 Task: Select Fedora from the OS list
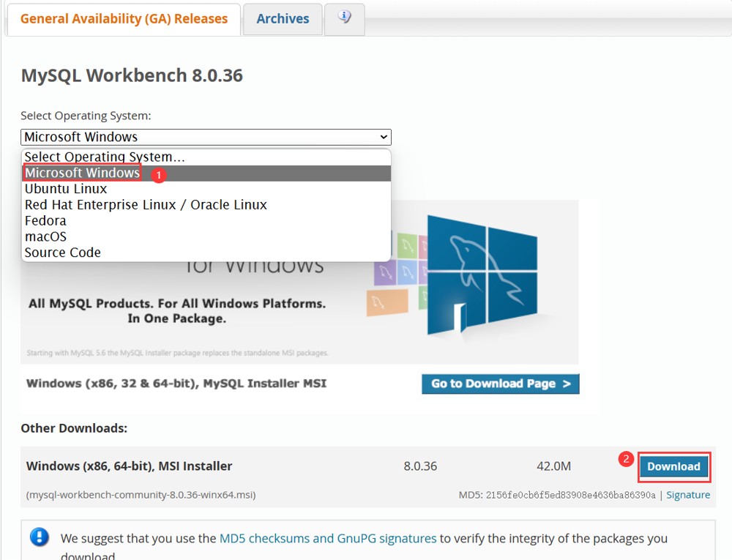click(206, 221)
